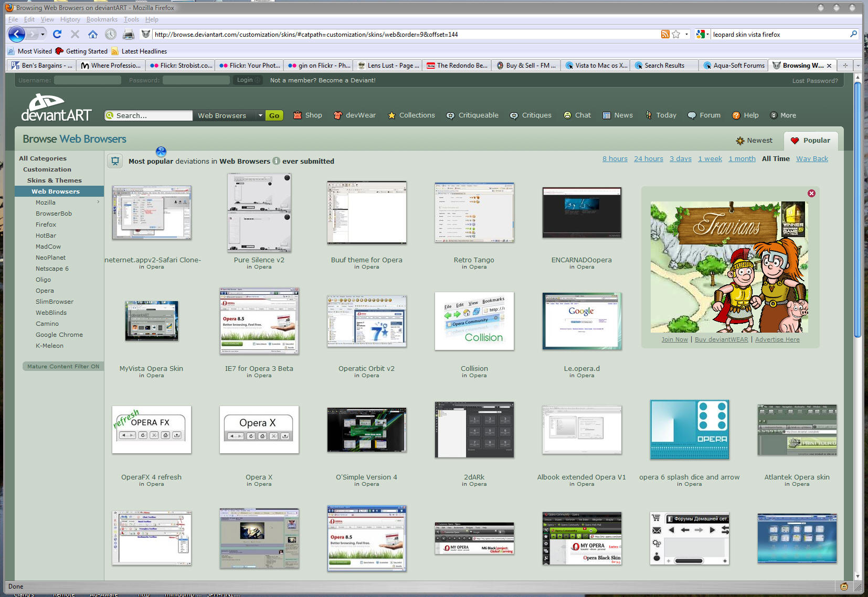
Task: Select the Firefox category in sidebar
Action: click(x=46, y=225)
